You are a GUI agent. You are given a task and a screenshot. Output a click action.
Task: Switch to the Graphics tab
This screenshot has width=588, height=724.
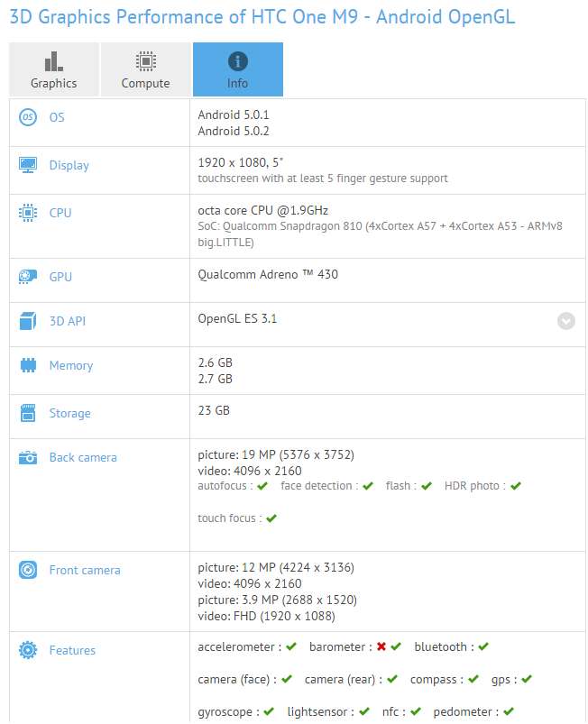coord(54,70)
